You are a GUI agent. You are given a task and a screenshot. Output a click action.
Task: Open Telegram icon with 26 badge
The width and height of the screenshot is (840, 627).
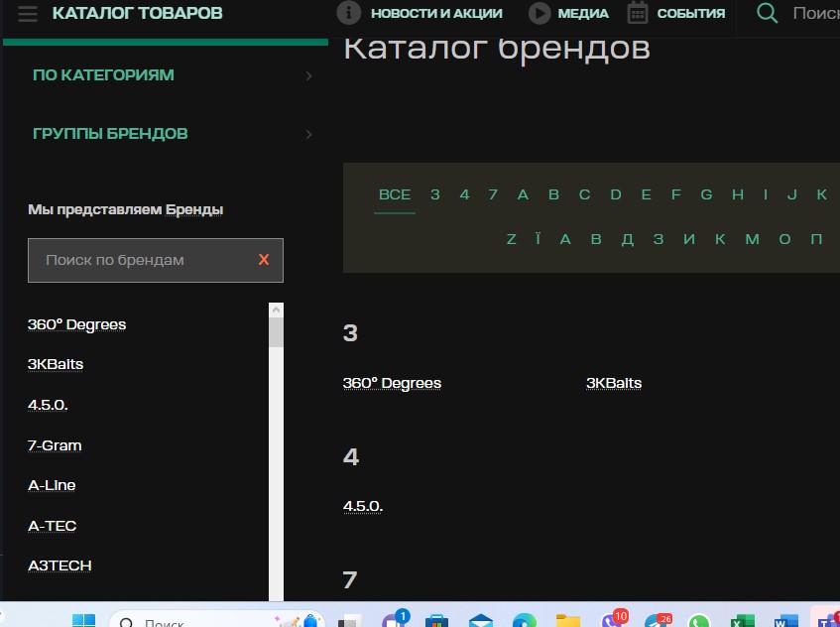(x=658, y=620)
